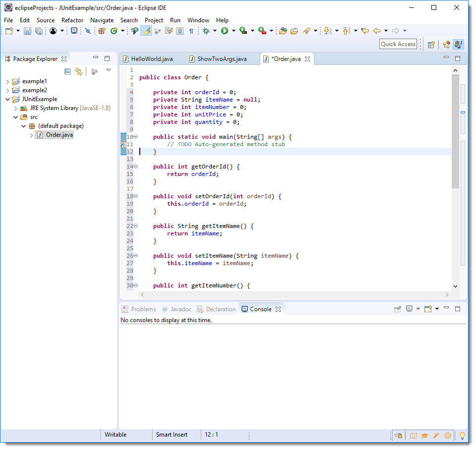Image resolution: width=476 pixels, height=450 pixels.
Task: Expand the example1 project
Action: 7,82
